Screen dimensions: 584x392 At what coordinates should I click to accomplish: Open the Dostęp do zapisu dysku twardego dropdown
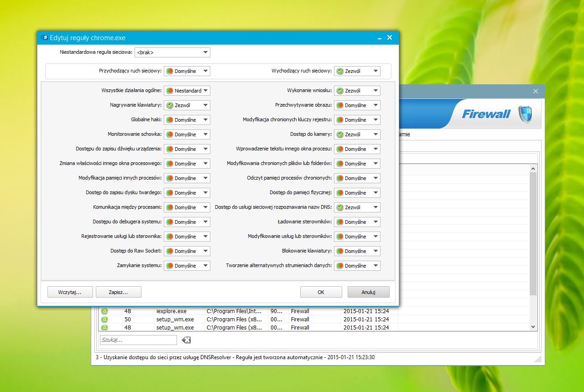pyautogui.click(x=187, y=193)
